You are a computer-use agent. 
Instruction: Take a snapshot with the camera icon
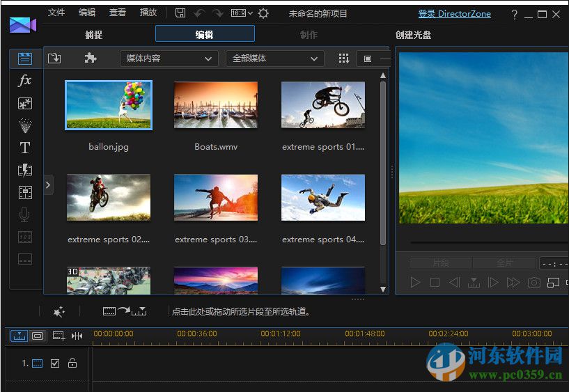coord(533,282)
